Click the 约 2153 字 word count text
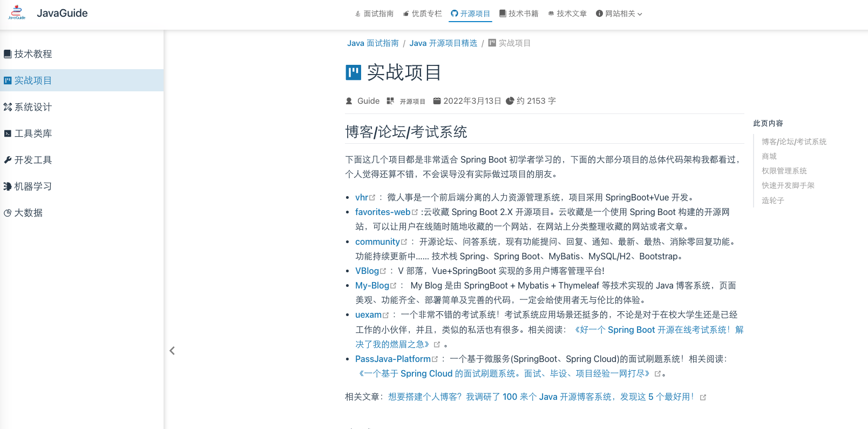 coord(536,101)
